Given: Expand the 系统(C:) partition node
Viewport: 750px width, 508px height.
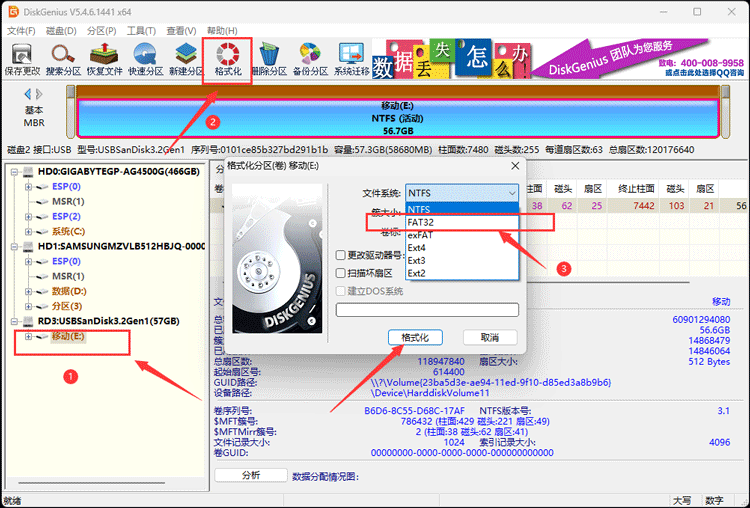Looking at the screenshot, I should [x=28, y=232].
